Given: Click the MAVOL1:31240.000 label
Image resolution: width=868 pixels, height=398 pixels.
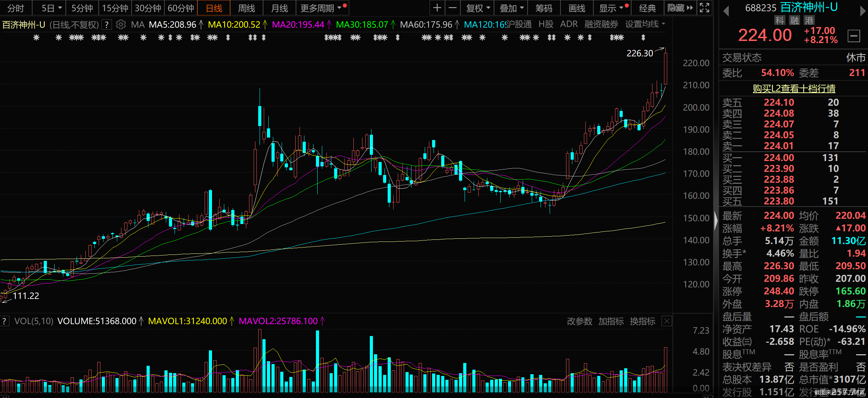Looking at the screenshot, I should click(x=188, y=321).
